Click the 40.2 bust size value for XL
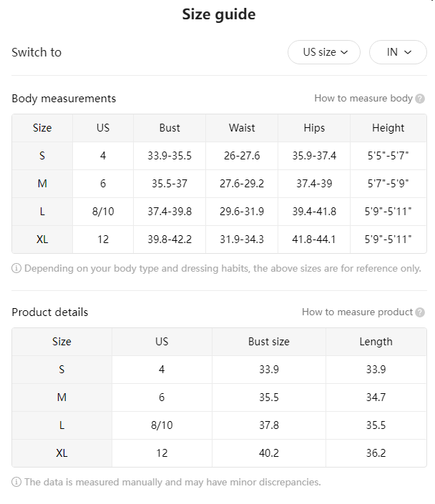Screen dimensions: 435x504 [x=269, y=453]
